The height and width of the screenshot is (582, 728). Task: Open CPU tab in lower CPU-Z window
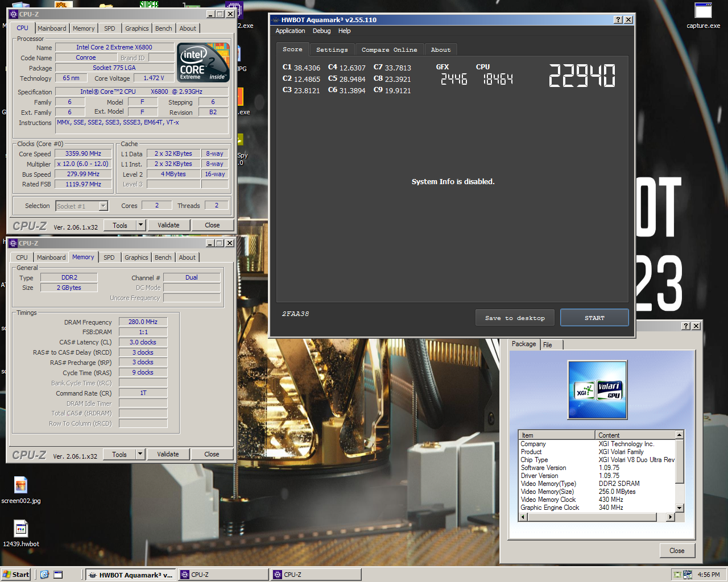[x=22, y=257]
